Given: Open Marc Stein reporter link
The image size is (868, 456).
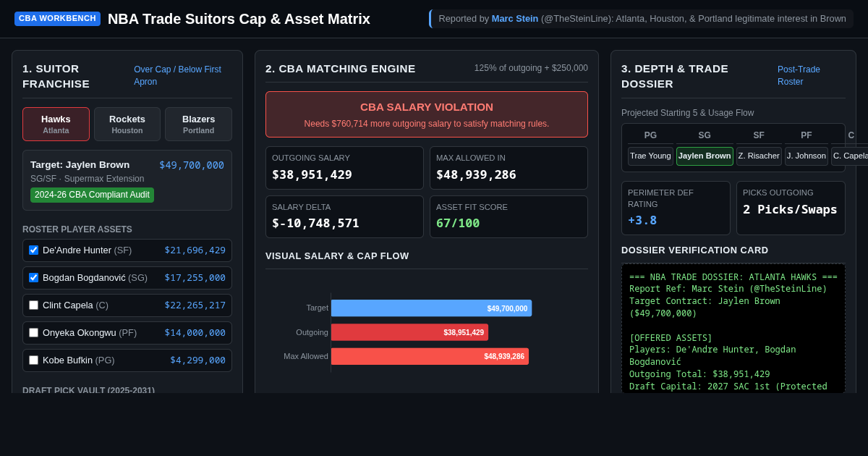Looking at the screenshot, I should [x=515, y=19].
